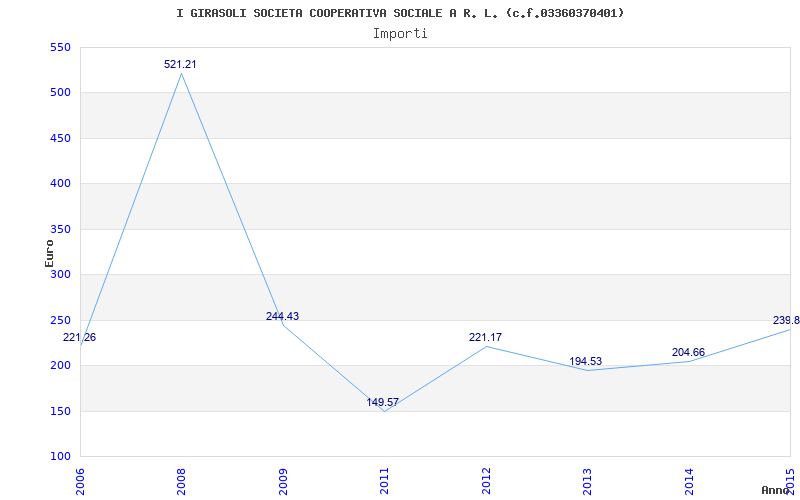Click the Euro y-axis title
Image resolution: width=800 pixels, height=500 pixels.
[49, 253]
